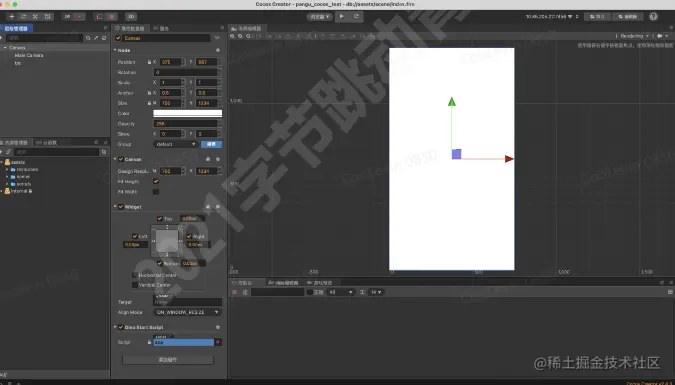The image size is (675, 385).
Task: Switch to the services tab beside inspector
Action: click(x=161, y=28)
